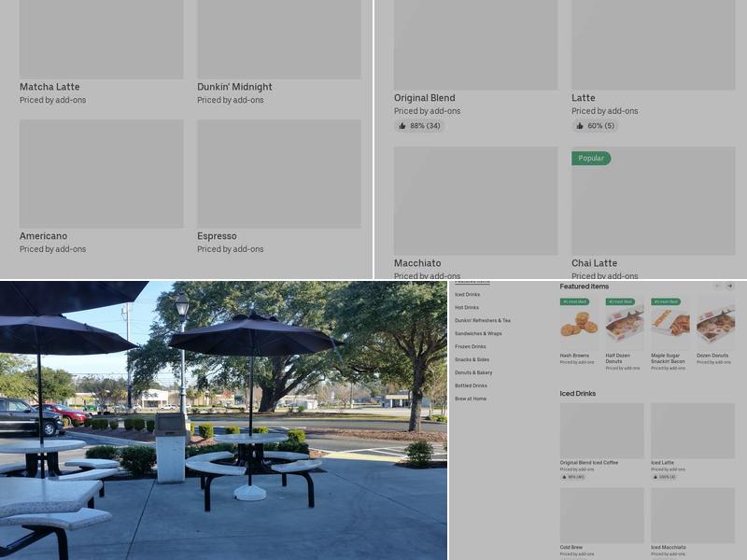Jump to Brew at Home category

471,399
